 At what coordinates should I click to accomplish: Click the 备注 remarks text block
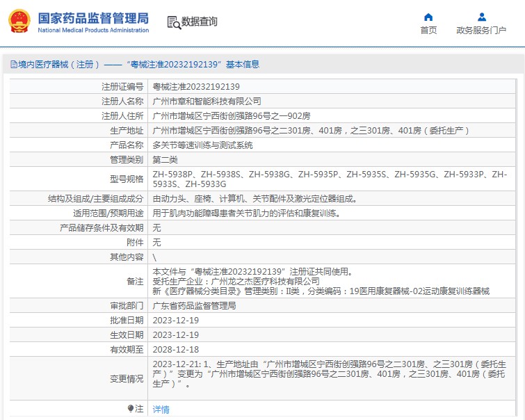(x=321, y=282)
